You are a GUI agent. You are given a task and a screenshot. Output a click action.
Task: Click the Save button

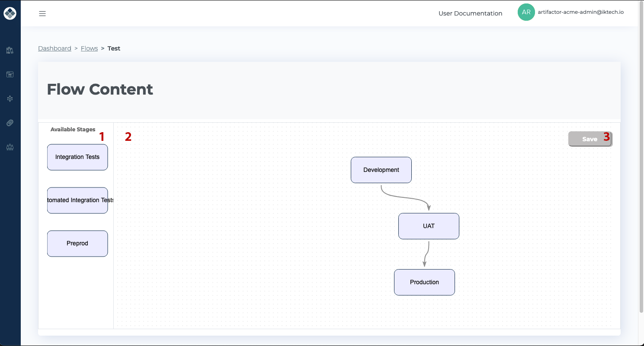click(x=590, y=139)
